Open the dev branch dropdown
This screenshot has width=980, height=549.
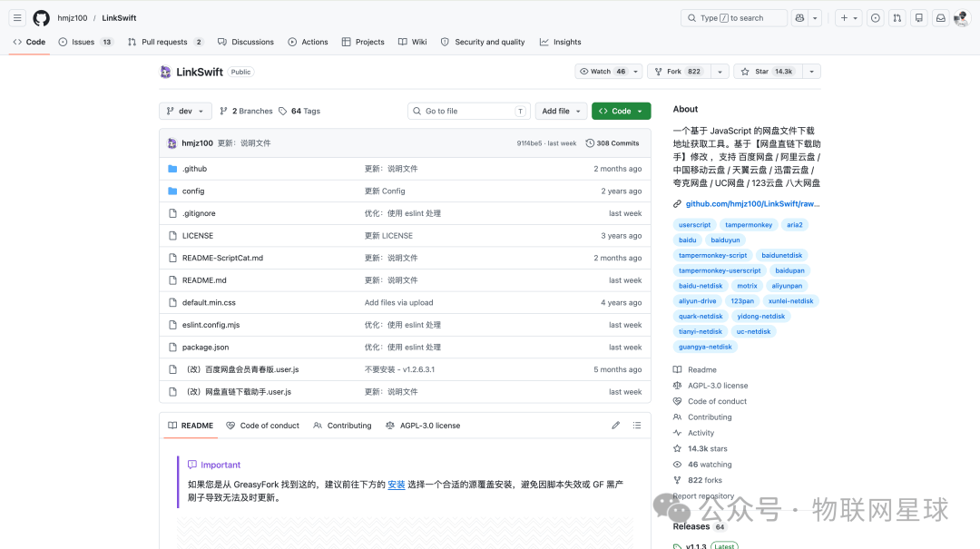[186, 112]
